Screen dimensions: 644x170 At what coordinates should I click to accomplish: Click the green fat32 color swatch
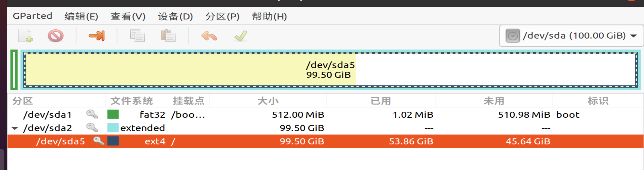[x=113, y=115]
